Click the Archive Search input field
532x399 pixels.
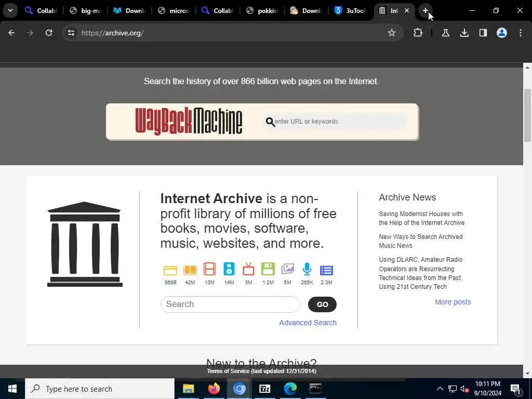tap(230, 304)
